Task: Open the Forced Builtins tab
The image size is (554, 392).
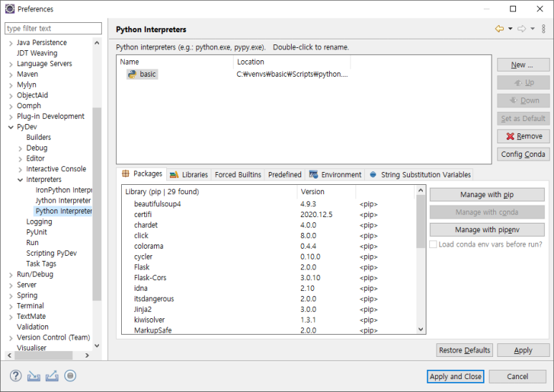Action: 238,175
